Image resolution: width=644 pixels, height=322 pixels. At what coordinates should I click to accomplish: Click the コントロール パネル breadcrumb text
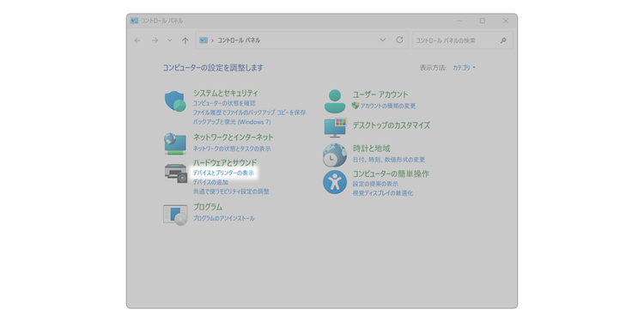pyautogui.click(x=239, y=40)
